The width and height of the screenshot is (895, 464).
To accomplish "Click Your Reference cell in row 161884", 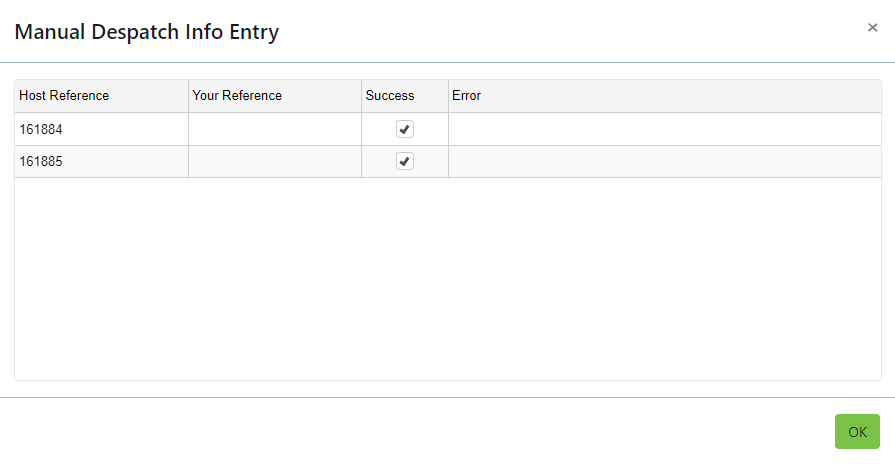I will (x=275, y=129).
